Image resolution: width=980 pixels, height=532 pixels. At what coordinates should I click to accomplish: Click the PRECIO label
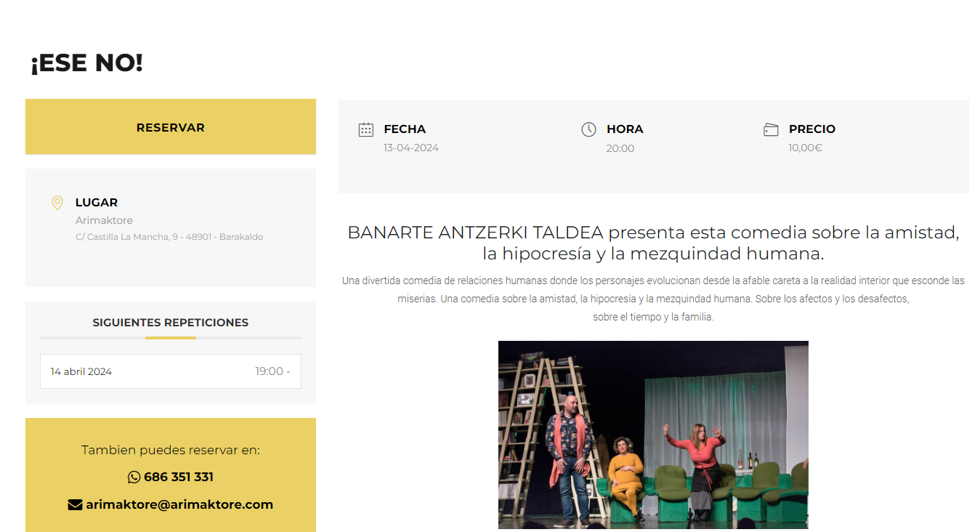(x=812, y=129)
